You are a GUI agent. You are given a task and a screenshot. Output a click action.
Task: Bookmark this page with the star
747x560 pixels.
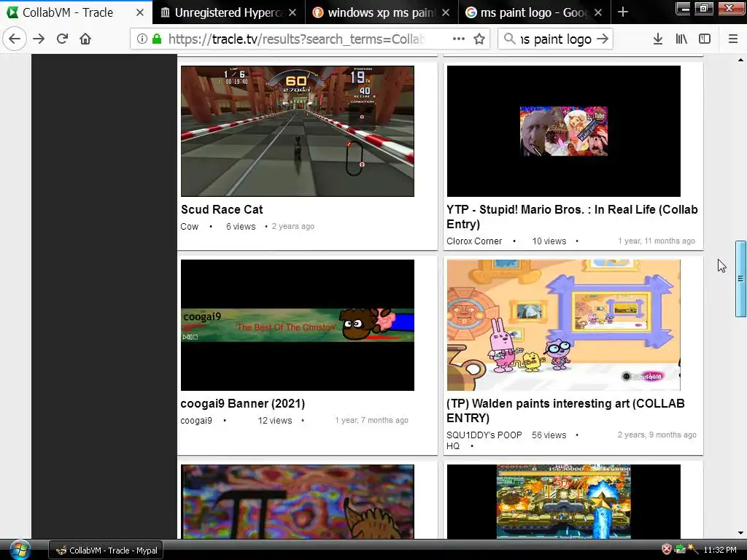pos(479,39)
